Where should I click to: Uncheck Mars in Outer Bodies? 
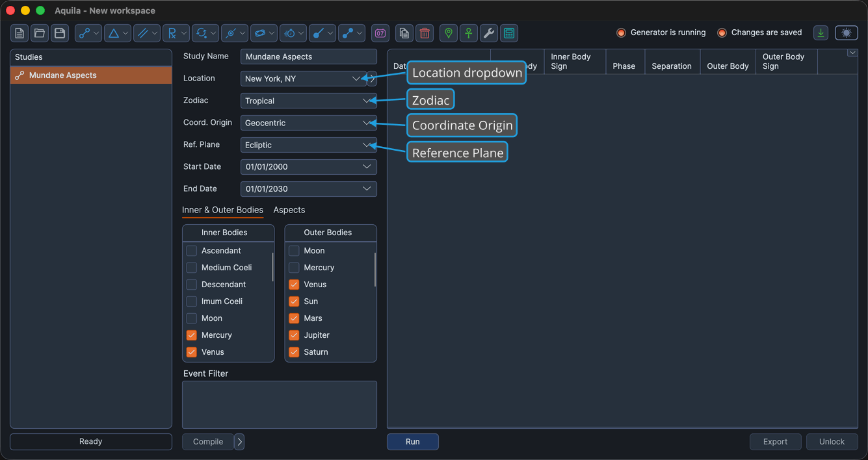pos(294,318)
